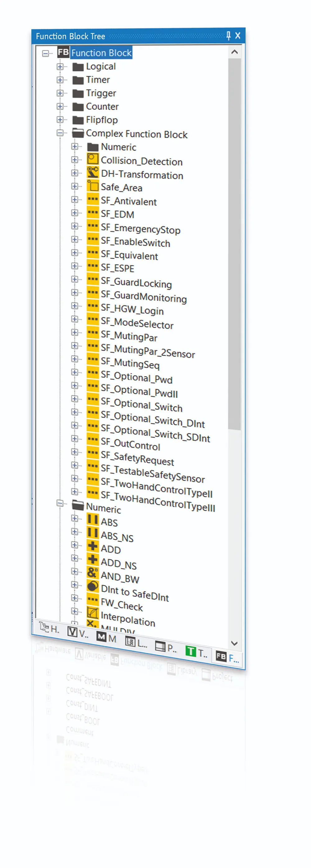Viewport: 311px width, 868px height.
Task: Click the Safe_Area block icon
Action: point(93,186)
